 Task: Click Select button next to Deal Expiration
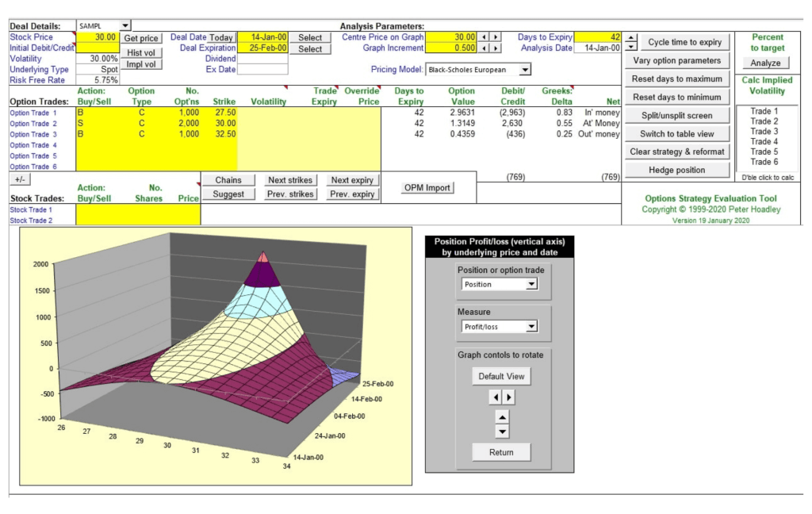tap(310, 48)
